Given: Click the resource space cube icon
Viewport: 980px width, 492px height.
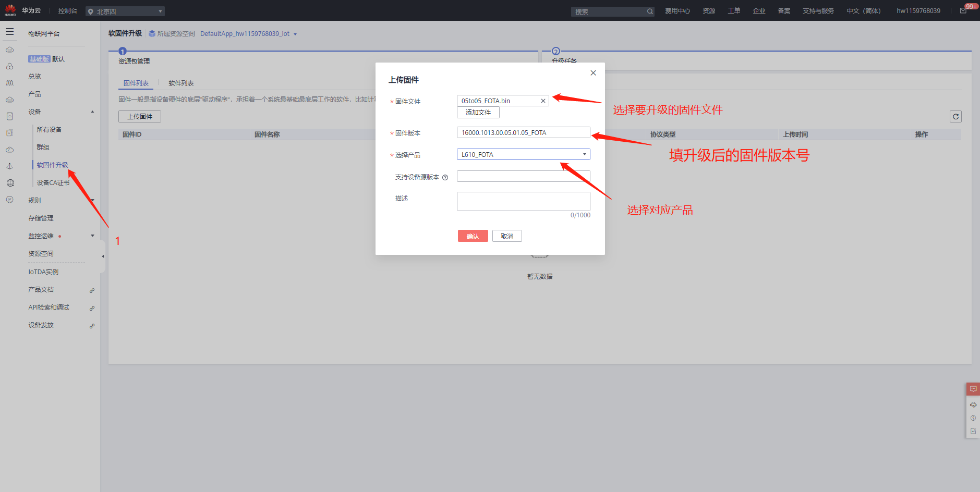Looking at the screenshot, I should point(152,34).
